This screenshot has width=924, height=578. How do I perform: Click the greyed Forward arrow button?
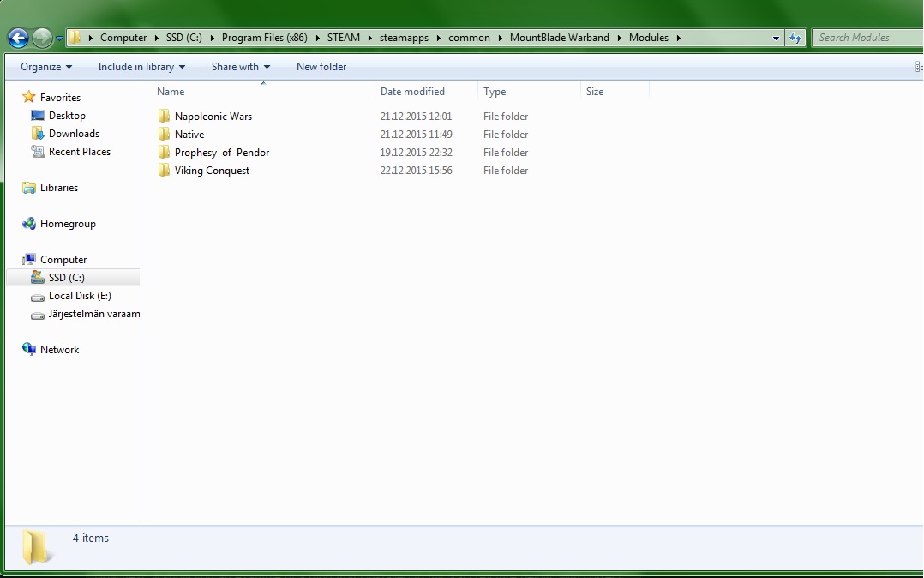tap(42, 39)
